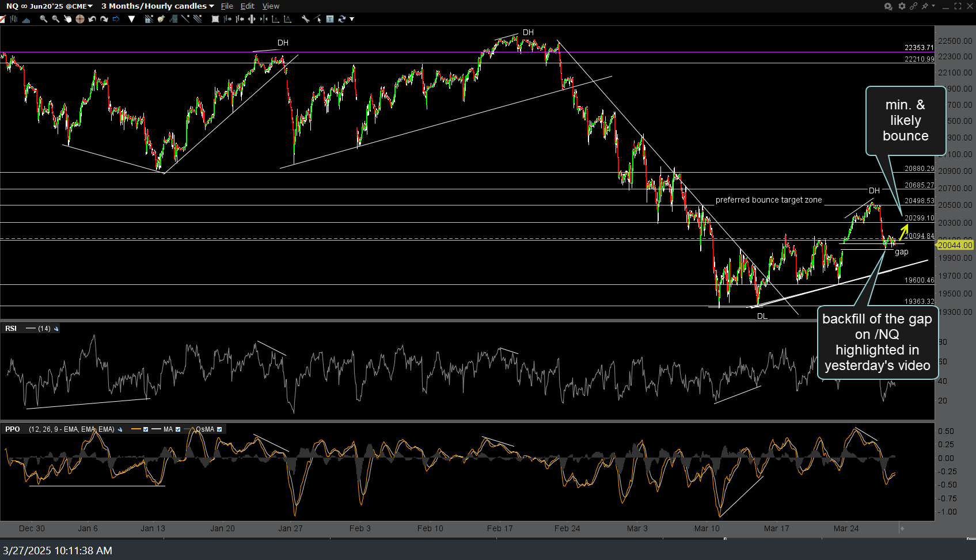976x560 pixels.
Task: Activate the crosshair tool
Action: pos(79,19)
